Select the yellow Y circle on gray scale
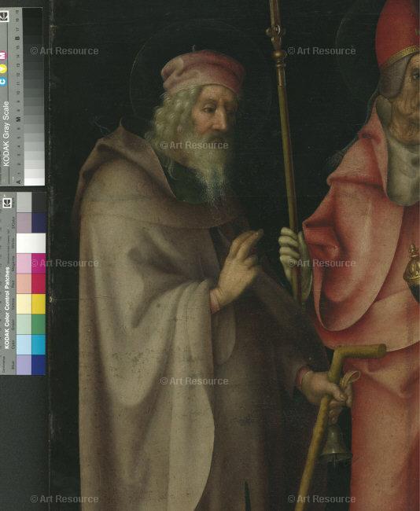Screen dimensions: 420x511 [3, 68]
